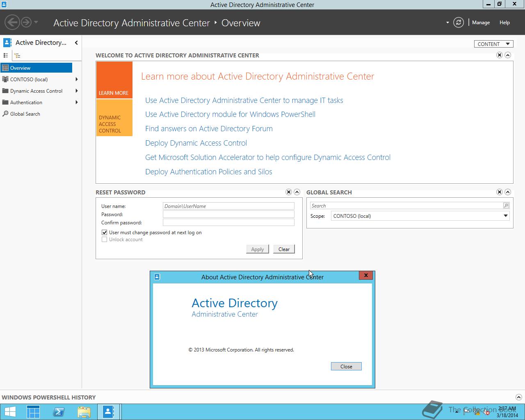Viewport: 525px width, 420px height.
Task: Open Server Manager from taskbar
Action: point(33,412)
